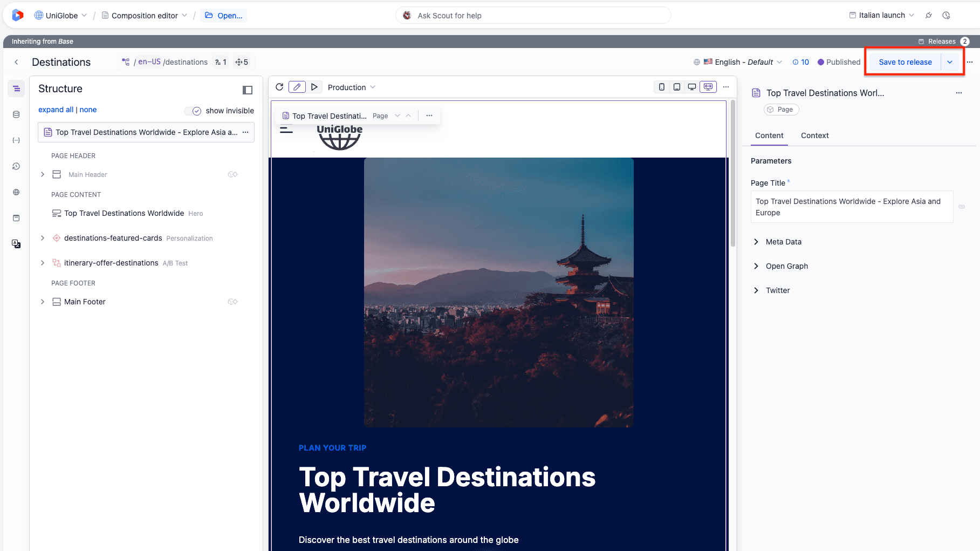This screenshot has height=551, width=980.
Task: Expand the Open Graph section
Action: pyautogui.click(x=780, y=266)
